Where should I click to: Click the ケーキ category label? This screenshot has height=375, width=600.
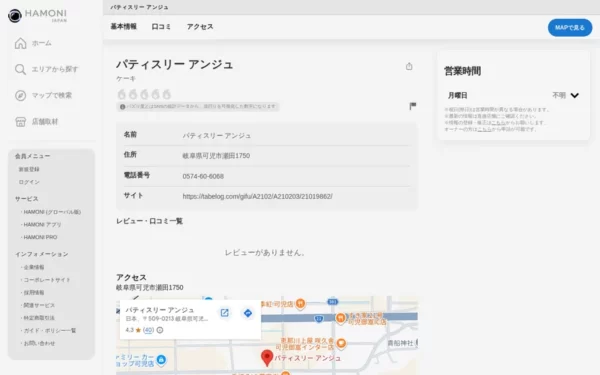coord(126,78)
